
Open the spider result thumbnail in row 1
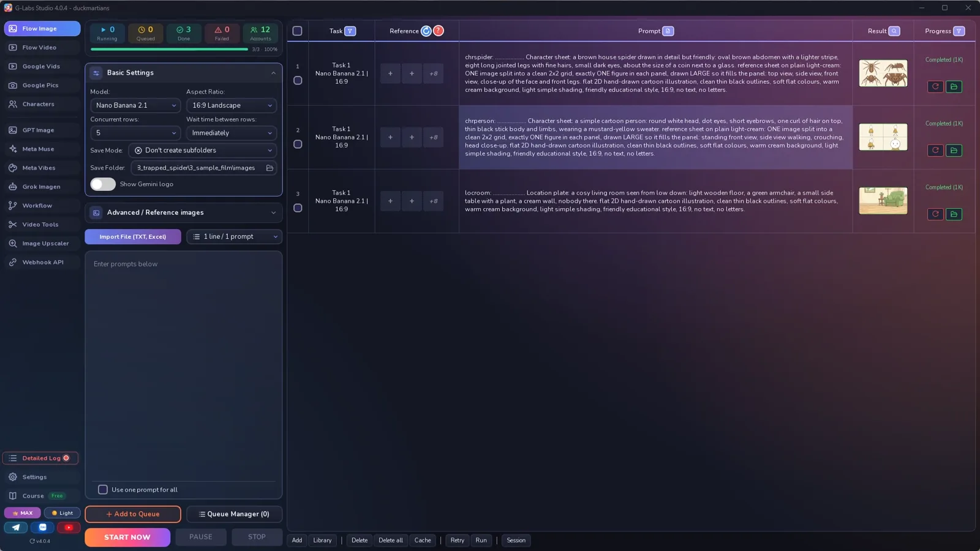pos(883,73)
